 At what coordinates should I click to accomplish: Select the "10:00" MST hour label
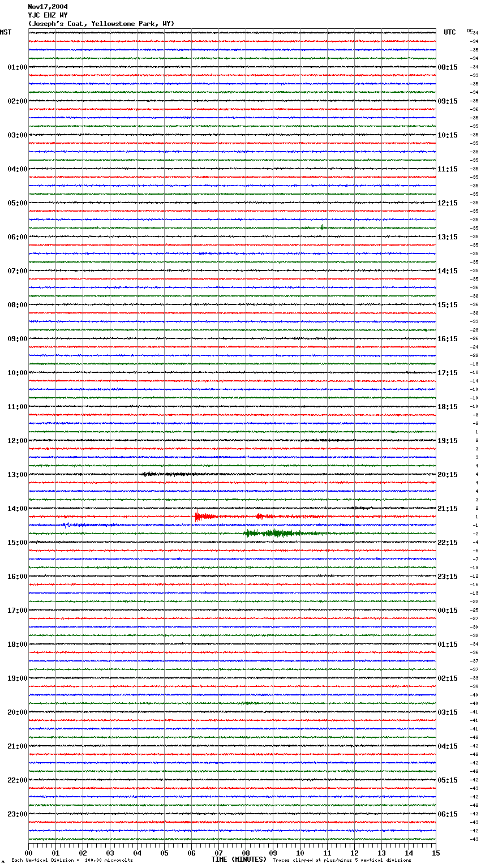coord(18,373)
